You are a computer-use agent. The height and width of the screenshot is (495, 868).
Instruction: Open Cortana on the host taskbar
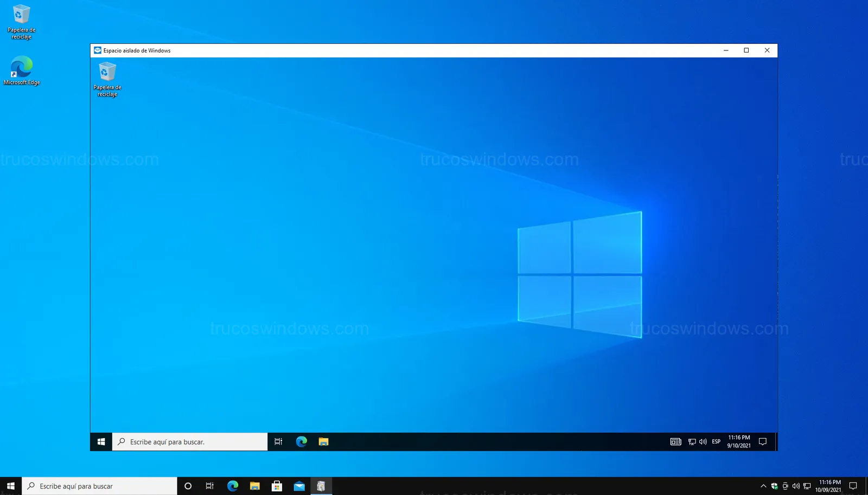coord(188,486)
